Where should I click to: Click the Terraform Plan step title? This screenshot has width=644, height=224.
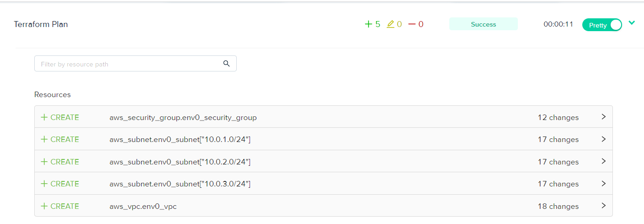41,24
